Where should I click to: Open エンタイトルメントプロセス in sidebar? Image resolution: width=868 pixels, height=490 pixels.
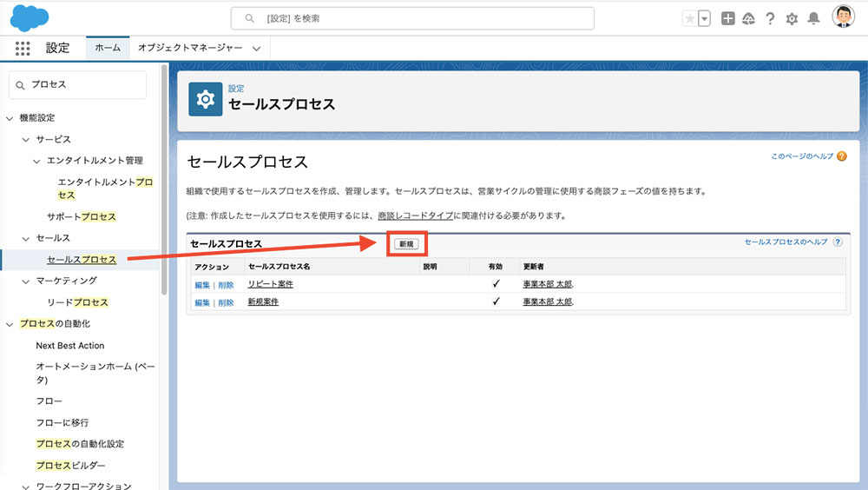(x=105, y=189)
